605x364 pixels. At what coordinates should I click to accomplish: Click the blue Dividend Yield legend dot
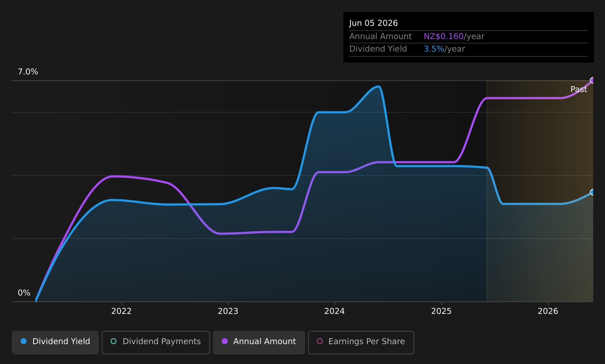(x=24, y=341)
